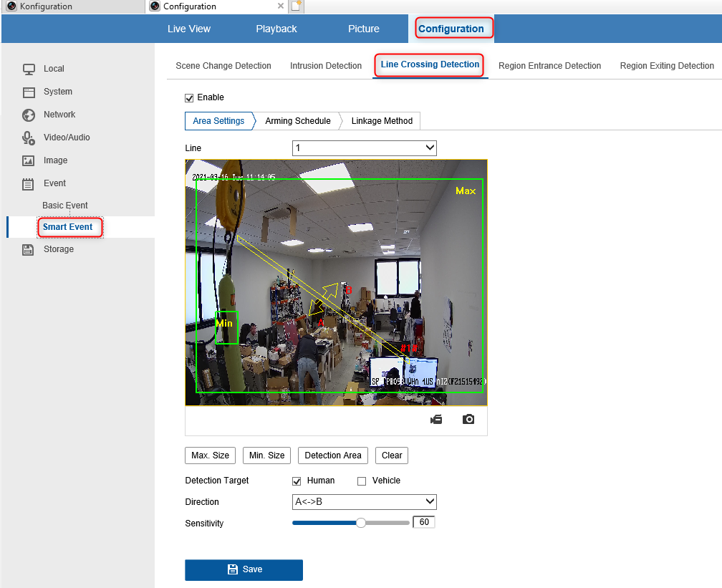Click the Image settings icon
Screen dimensions: 722x588
click(x=29, y=160)
